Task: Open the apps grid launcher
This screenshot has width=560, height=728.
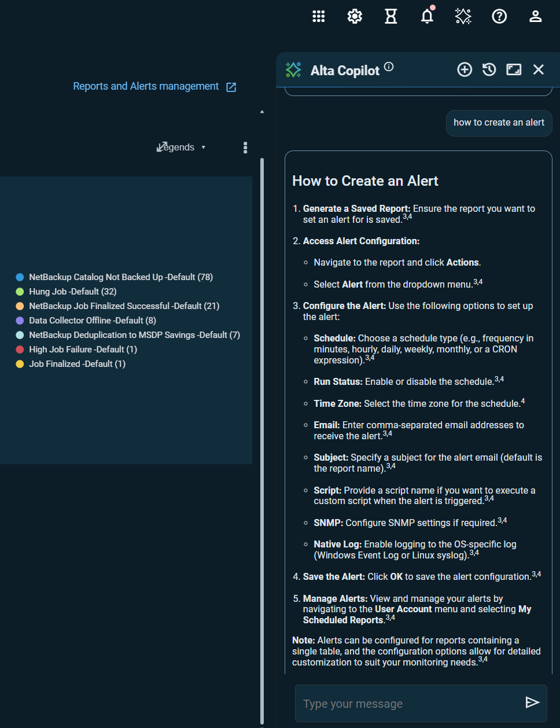Action: click(319, 16)
